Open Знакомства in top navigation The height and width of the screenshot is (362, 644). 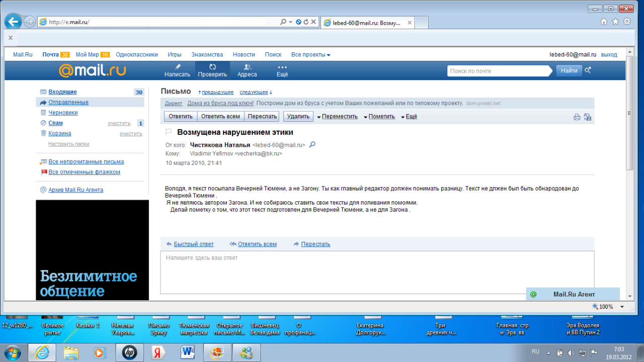coord(207,54)
